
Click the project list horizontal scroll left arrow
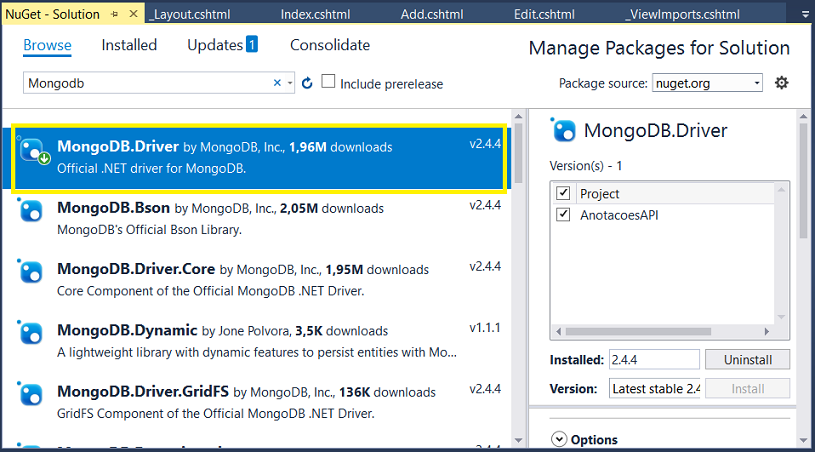[558, 331]
